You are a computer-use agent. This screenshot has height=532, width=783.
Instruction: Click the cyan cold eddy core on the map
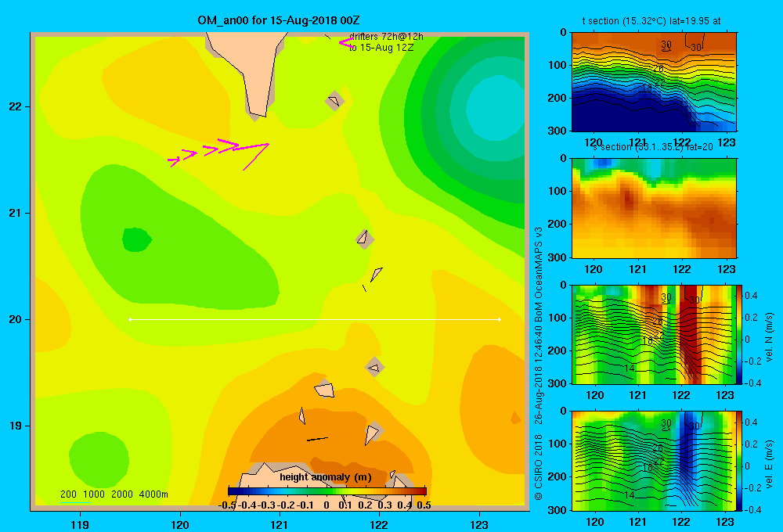click(493, 107)
